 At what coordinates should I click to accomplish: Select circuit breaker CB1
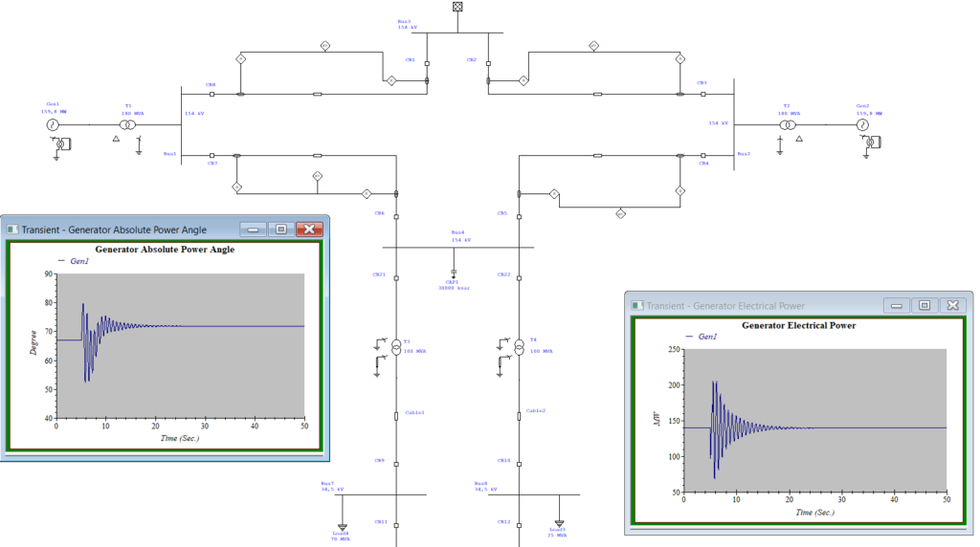[427, 64]
